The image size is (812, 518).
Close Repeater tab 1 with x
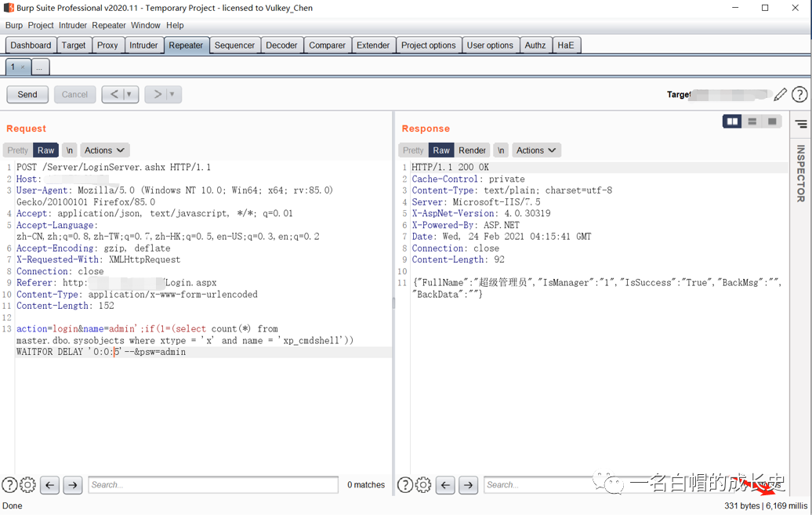pos(22,67)
